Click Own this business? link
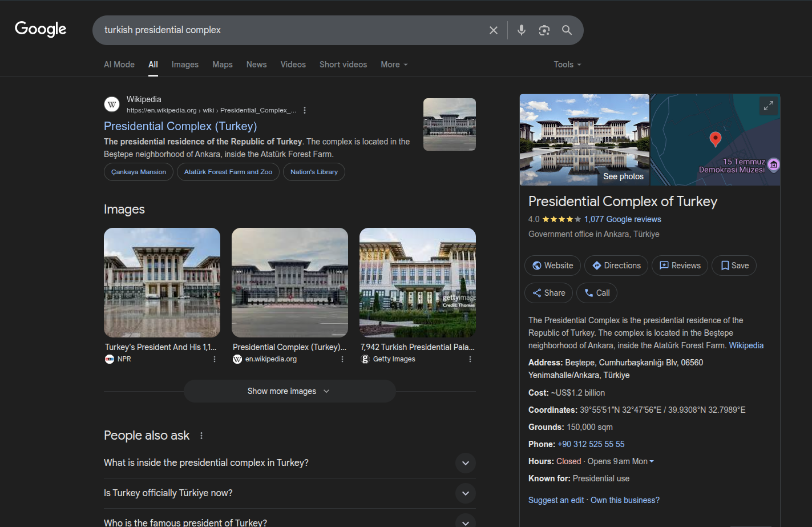This screenshot has width=812, height=527. point(625,500)
